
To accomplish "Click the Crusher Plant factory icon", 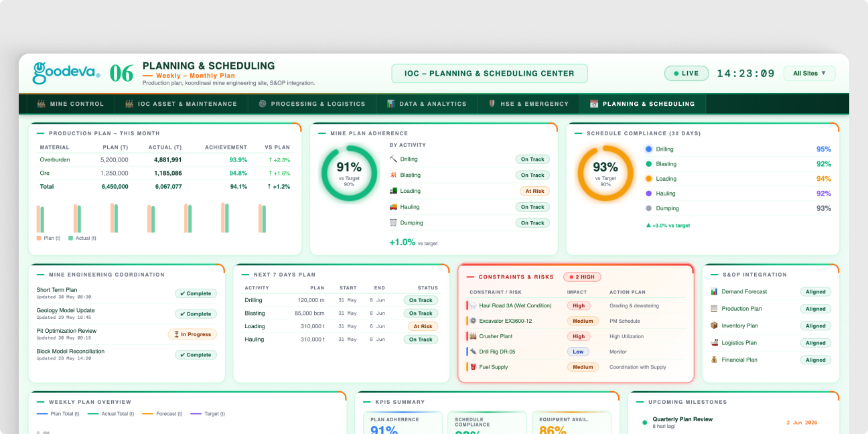I will click(x=473, y=336).
